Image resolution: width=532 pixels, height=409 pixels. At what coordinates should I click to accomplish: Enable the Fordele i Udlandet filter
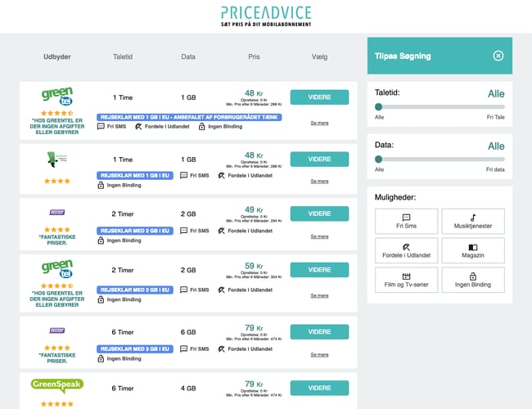(x=407, y=250)
